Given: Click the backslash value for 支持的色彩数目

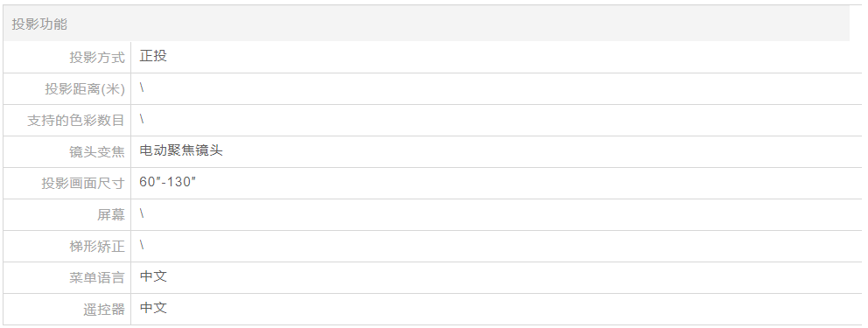Looking at the screenshot, I should pyautogui.click(x=143, y=119).
